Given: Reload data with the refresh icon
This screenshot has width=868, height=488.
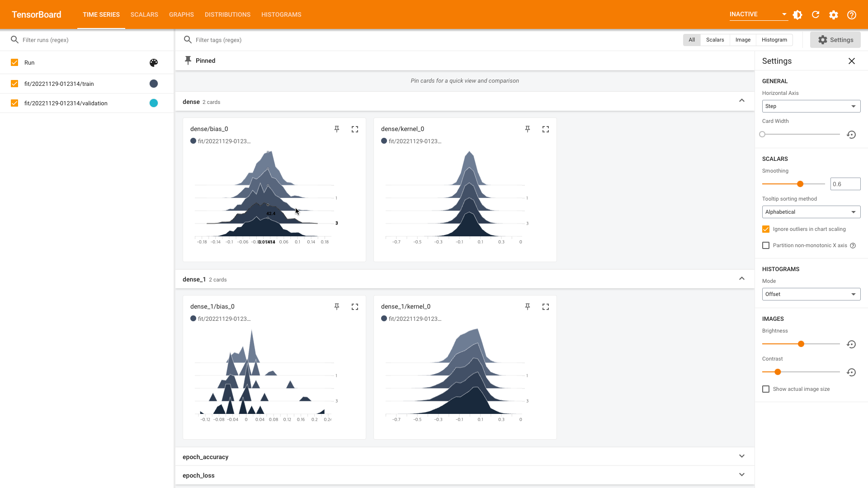Looking at the screenshot, I should tap(816, 14).
